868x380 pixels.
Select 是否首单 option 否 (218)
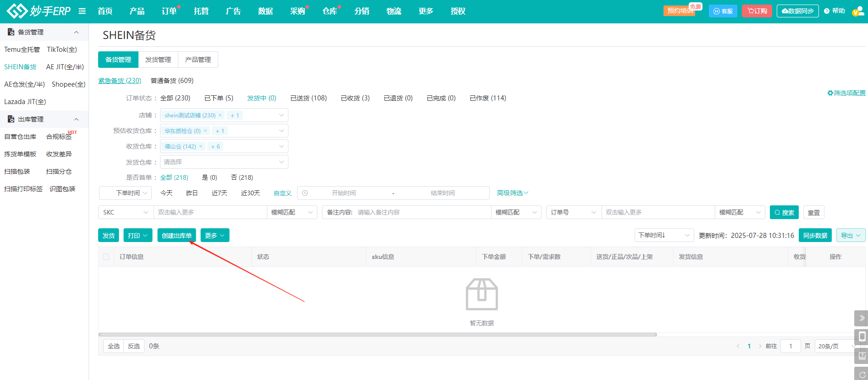242,177
